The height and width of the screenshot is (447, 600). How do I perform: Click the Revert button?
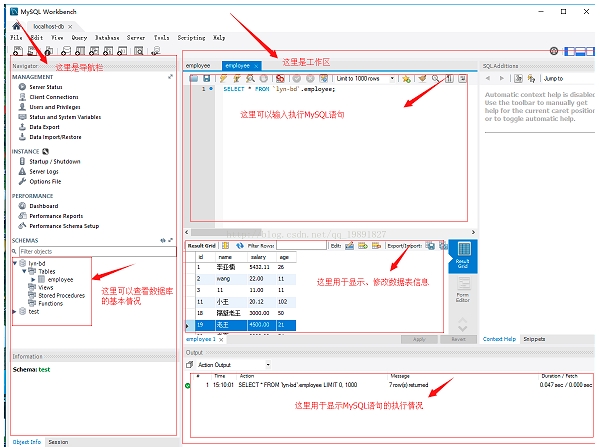click(458, 339)
